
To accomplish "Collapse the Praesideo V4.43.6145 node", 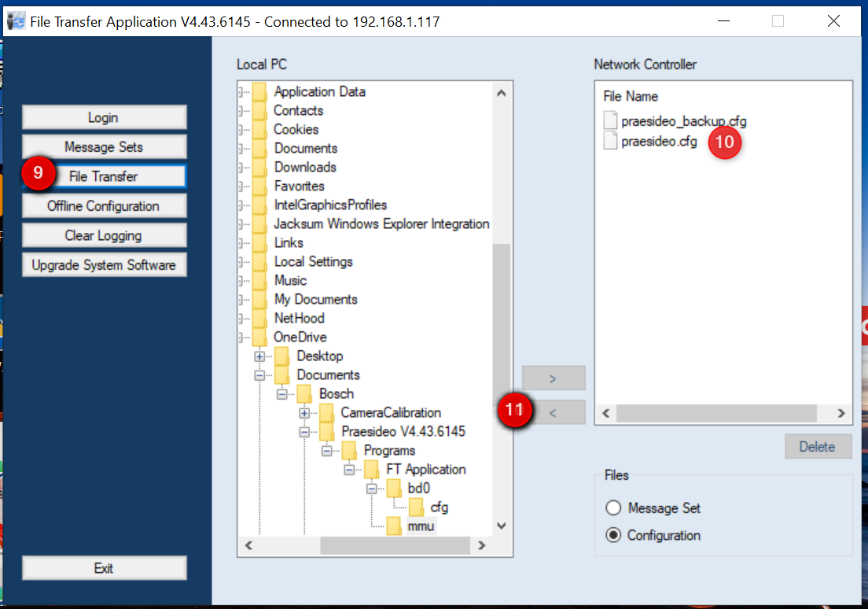I will [304, 432].
